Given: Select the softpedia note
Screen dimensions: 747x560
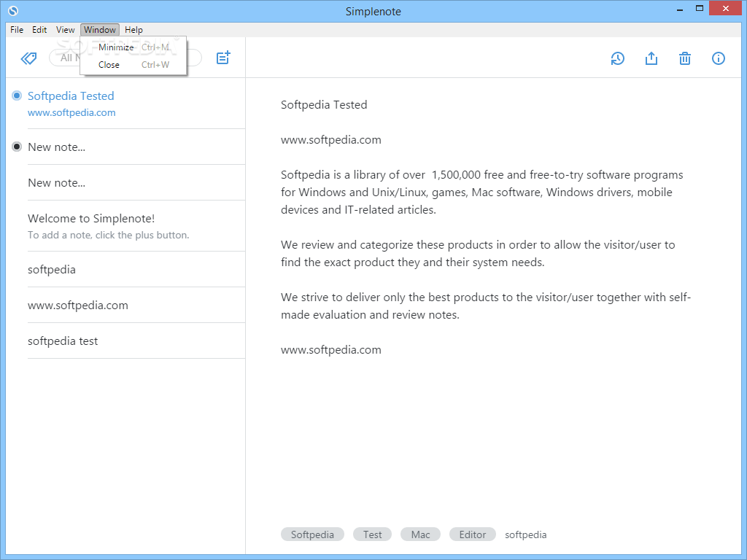Looking at the screenshot, I should tap(136, 269).
